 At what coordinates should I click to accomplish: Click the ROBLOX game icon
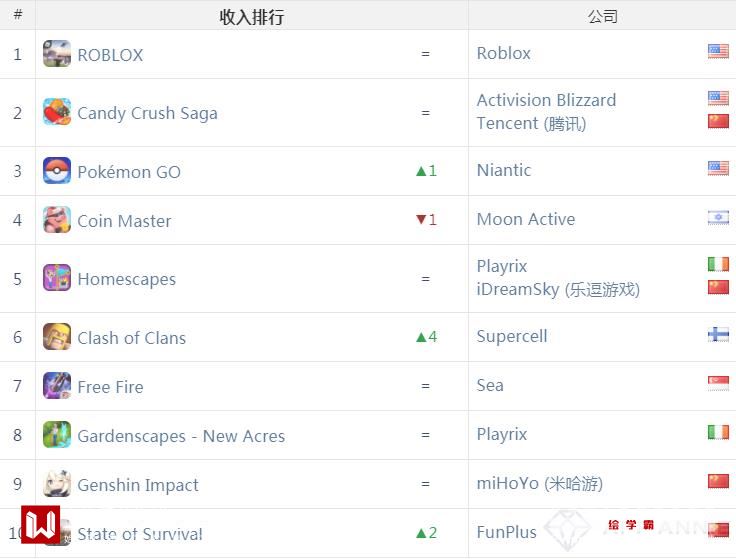click(57, 54)
